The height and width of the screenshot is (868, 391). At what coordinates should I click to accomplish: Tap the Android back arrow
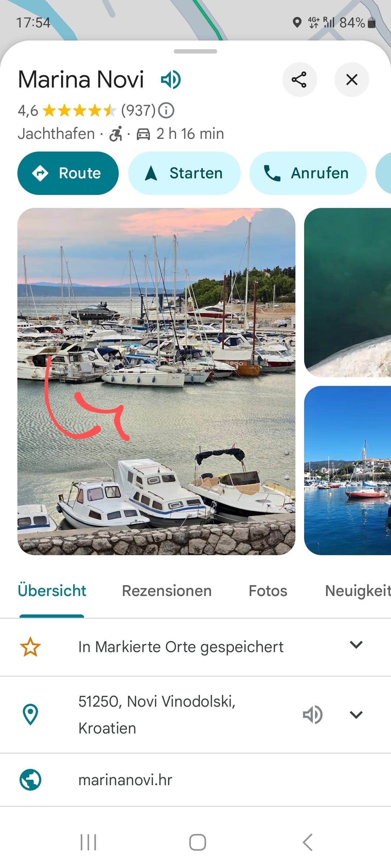point(307,842)
